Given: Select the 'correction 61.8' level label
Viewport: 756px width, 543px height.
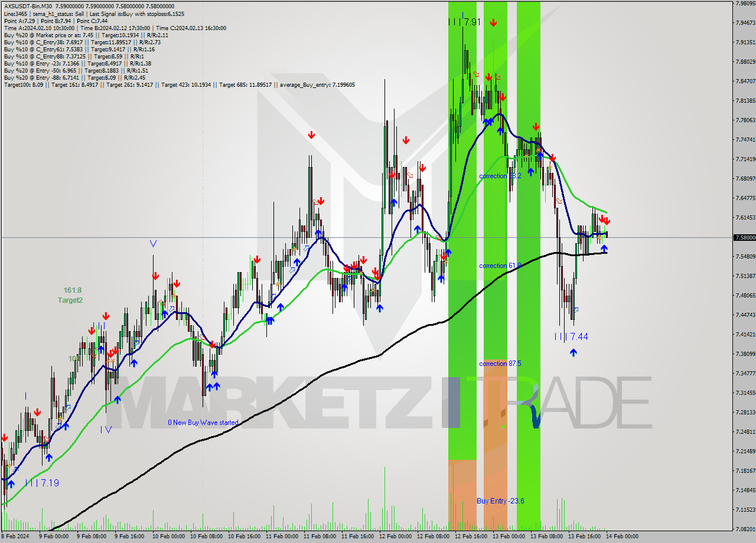Looking at the screenshot, I should [500, 266].
